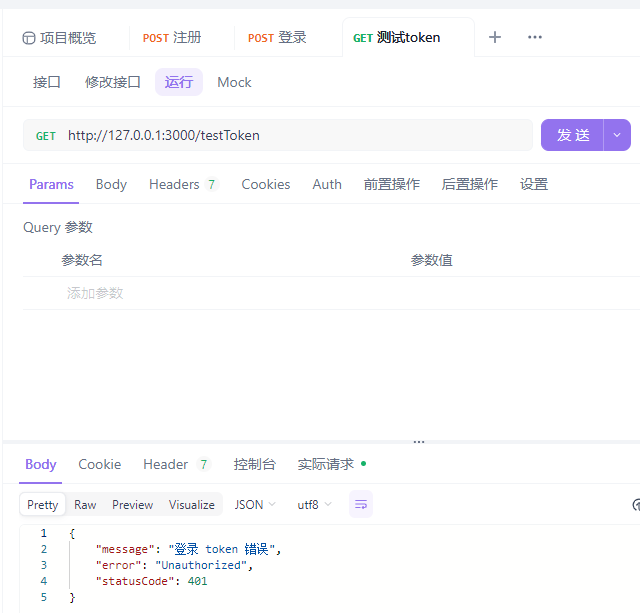The height and width of the screenshot is (613, 640).
Task: Open the POST 登录 request tab
Action: click(x=277, y=38)
